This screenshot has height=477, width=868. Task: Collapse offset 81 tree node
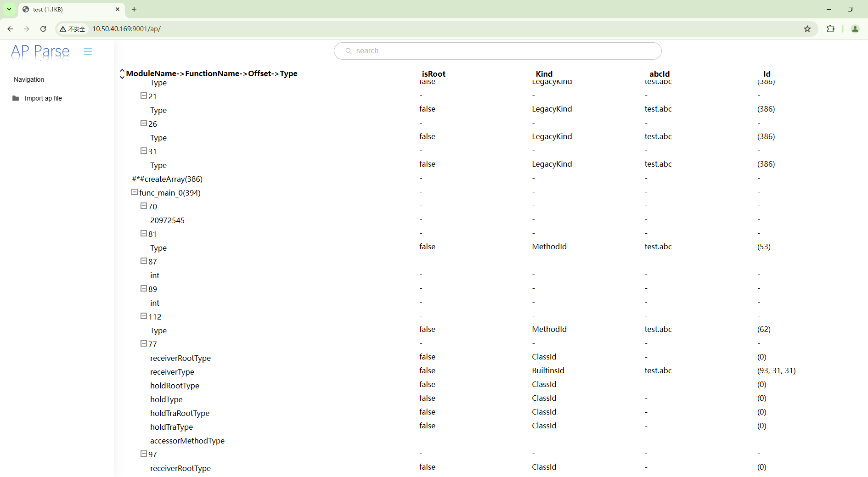click(x=144, y=234)
